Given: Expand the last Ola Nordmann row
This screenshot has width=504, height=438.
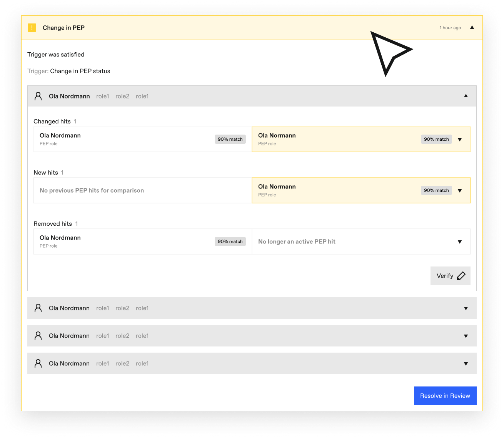Looking at the screenshot, I should [x=466, y=364].
